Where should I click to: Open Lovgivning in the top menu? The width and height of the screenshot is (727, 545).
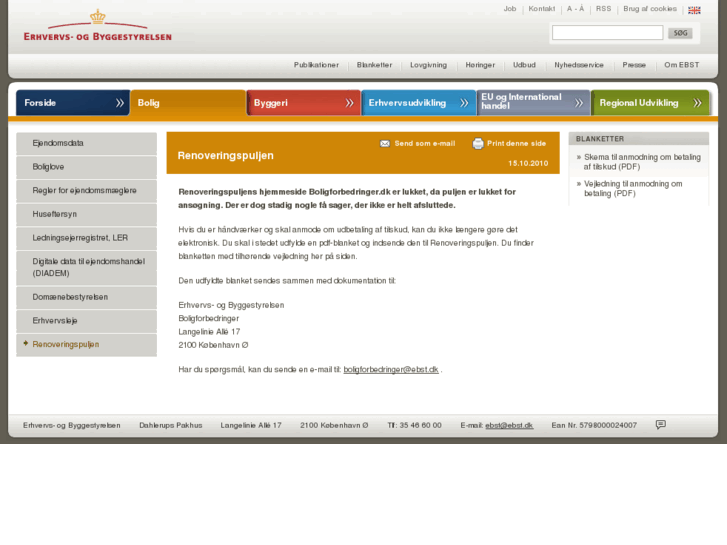coord(428,65)
